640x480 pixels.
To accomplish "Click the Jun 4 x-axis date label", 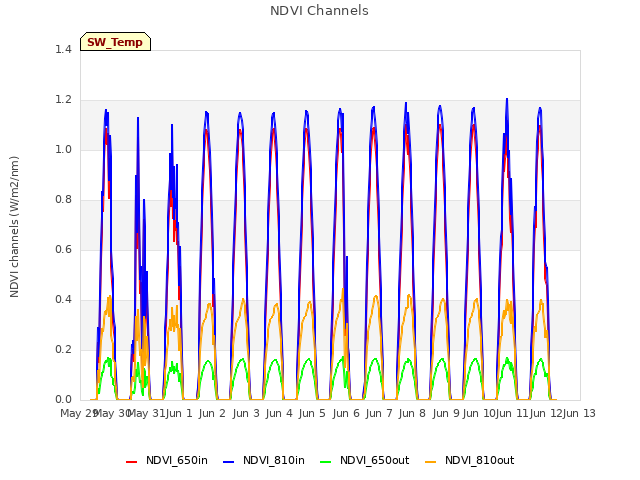I will click(x=279, y=413).
